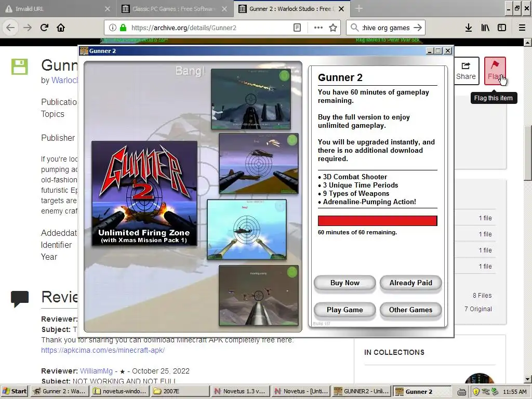Click the Gunner 2 Unlimited Firing Zone cover
532x399 pixels.
(x=144, y=193)
